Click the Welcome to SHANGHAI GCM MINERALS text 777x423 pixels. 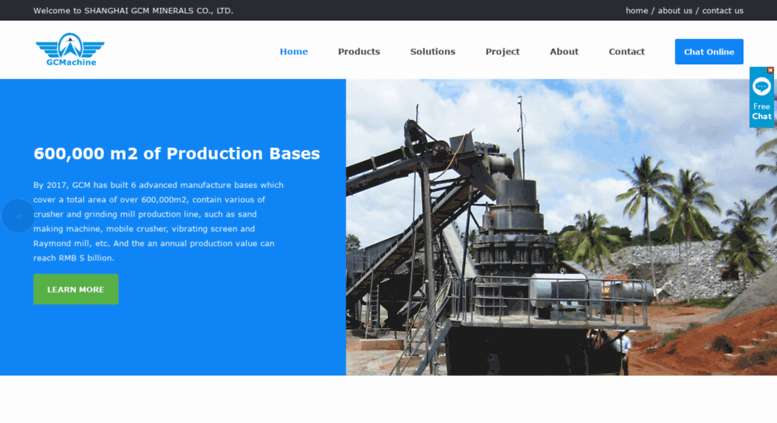pos(133,10)
